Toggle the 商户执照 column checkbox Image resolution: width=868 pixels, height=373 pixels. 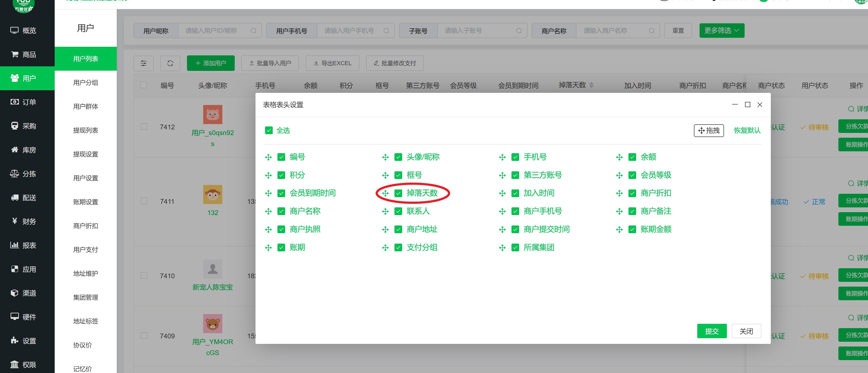click(281, 230)
